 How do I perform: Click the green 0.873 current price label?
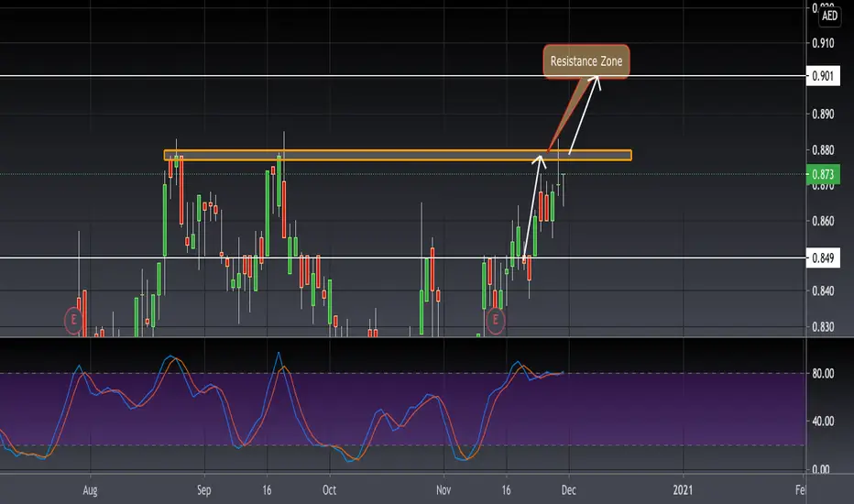coord(823,174)
